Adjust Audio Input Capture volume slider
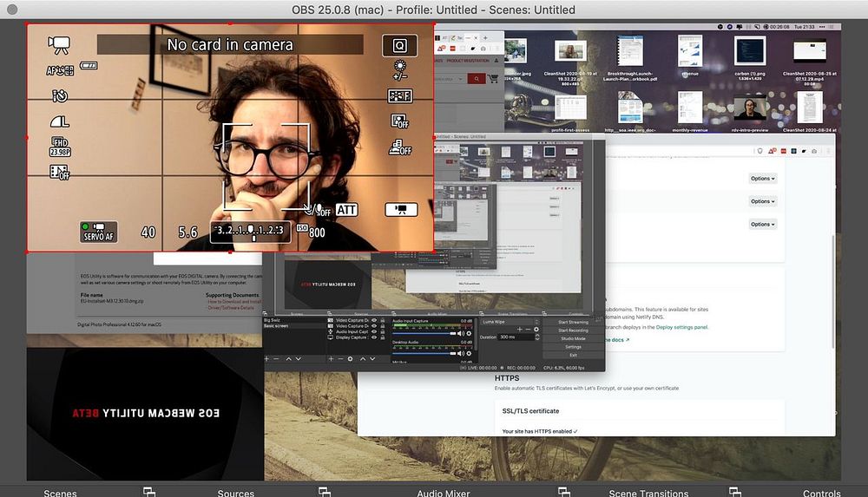 pos(424,334)
